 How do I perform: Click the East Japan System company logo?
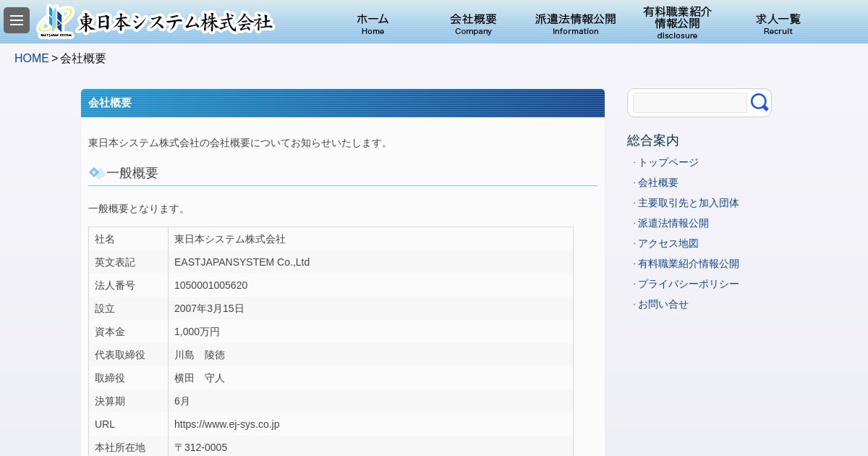coord(156,22)
